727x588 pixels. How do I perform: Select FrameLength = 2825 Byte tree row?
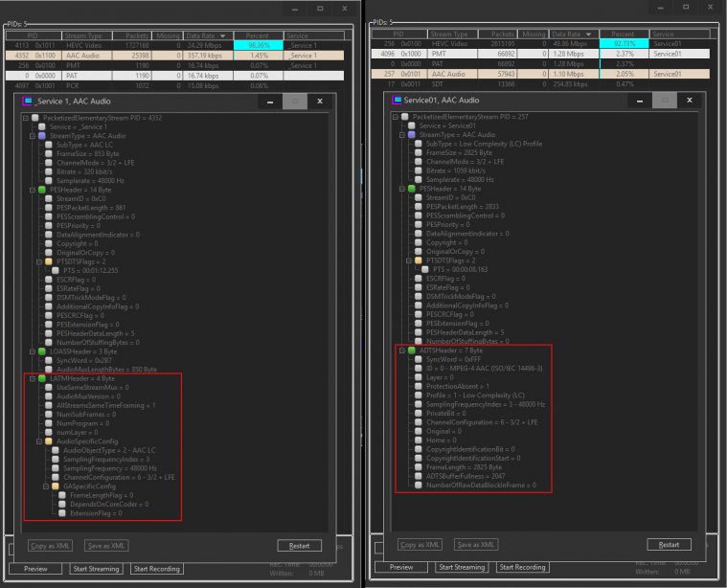(464, 467)
